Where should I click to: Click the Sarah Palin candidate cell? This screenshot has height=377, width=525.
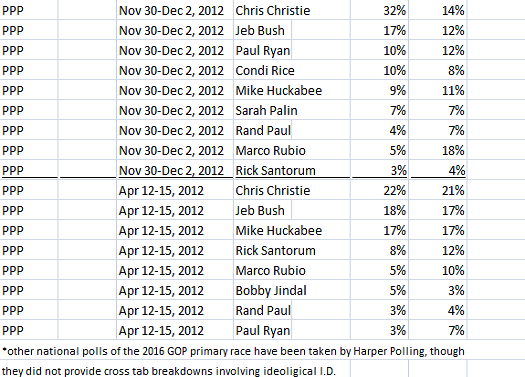pos(292,110)
